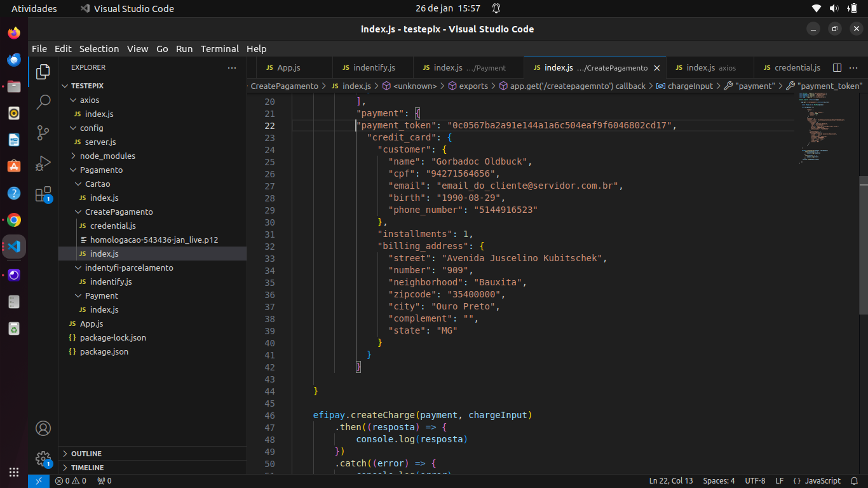Open Files manager from the dock
The image size is (868, 488).
(14, 86)
